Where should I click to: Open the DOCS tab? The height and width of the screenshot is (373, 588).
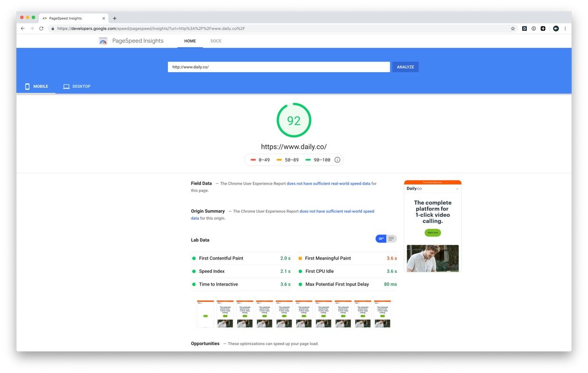(x=216, y=41)
